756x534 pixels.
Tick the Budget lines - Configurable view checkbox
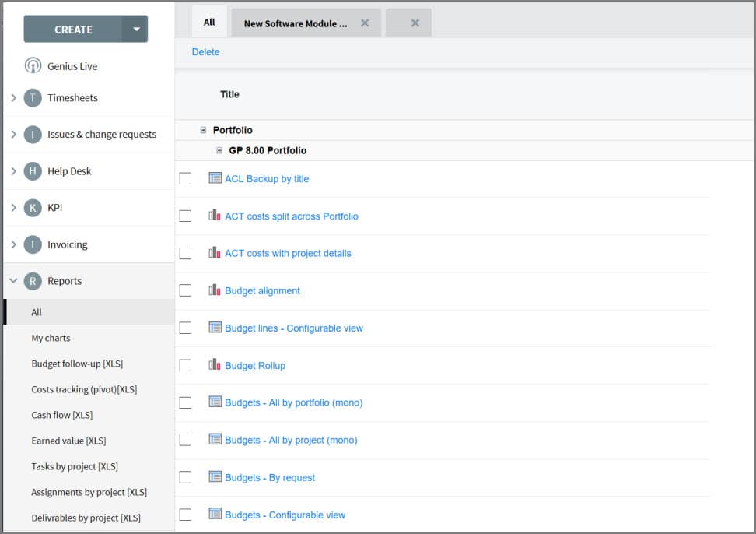click(185, 328)
